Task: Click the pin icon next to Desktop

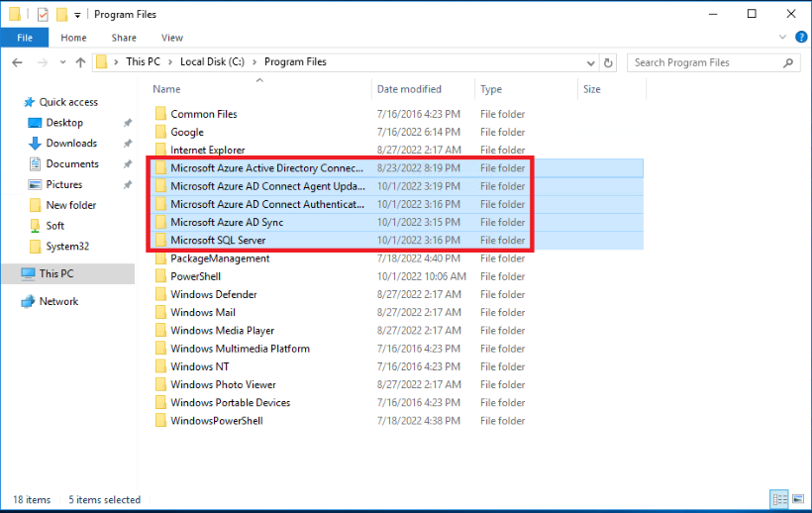Action: coord(128,123)
